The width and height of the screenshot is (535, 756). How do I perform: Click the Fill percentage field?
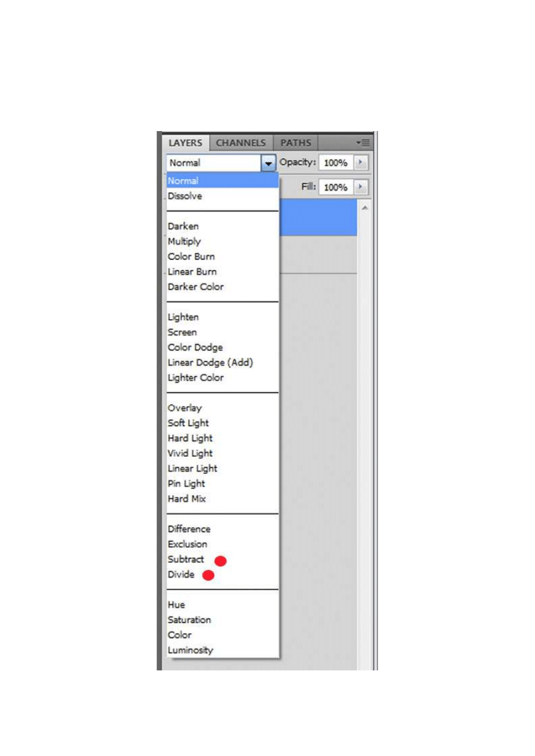(335, 187)
